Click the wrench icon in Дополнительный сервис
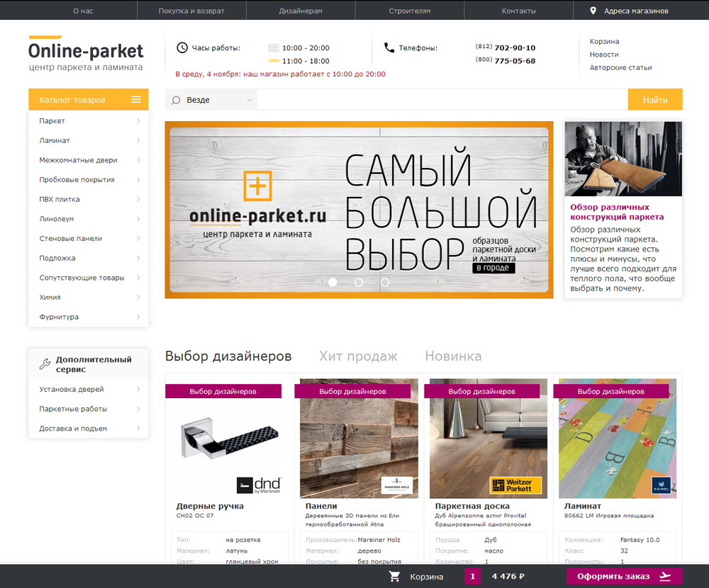This screenshot has width=709, height=588. [x=44, y=364]
